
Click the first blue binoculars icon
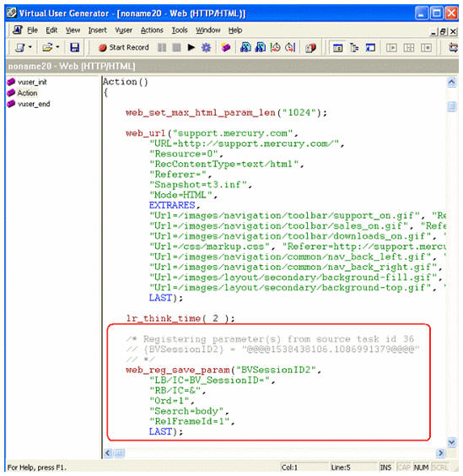click(245, 47)
